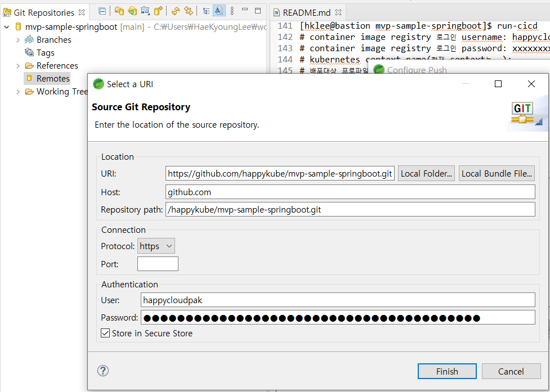Image resolution: width=550 pixels, height=392 pixels.
Task: Close the Git Repositories tab
Action: pyautogui.click(x=82, y=12)
